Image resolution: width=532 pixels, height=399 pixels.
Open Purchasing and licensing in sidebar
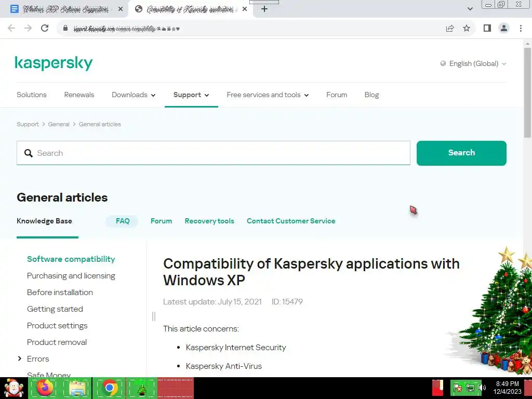(x=71, y=276)
